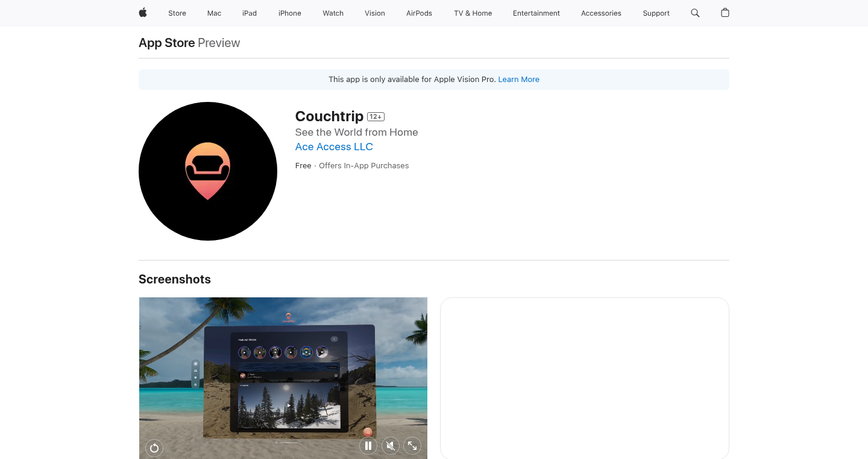Screen dimensions: 868x459
Task: Click the Apple logo in navigation bar
Action: [x=143, y=13]
